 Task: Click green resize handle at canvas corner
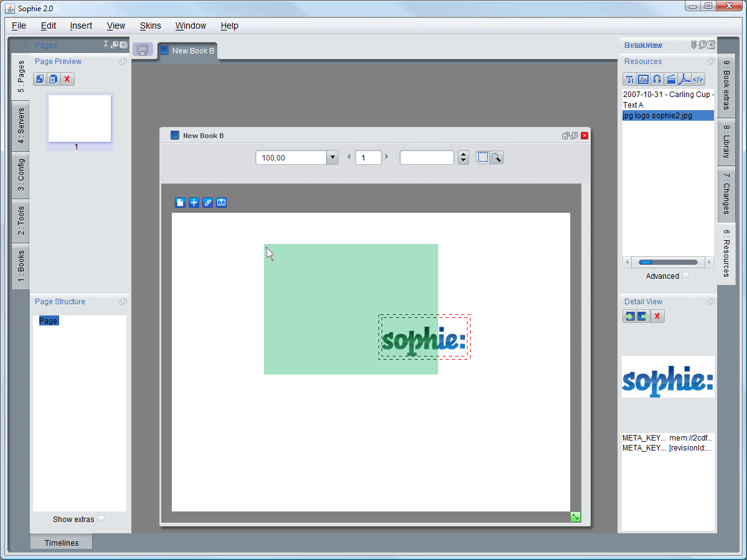click(x=576, y=517)
